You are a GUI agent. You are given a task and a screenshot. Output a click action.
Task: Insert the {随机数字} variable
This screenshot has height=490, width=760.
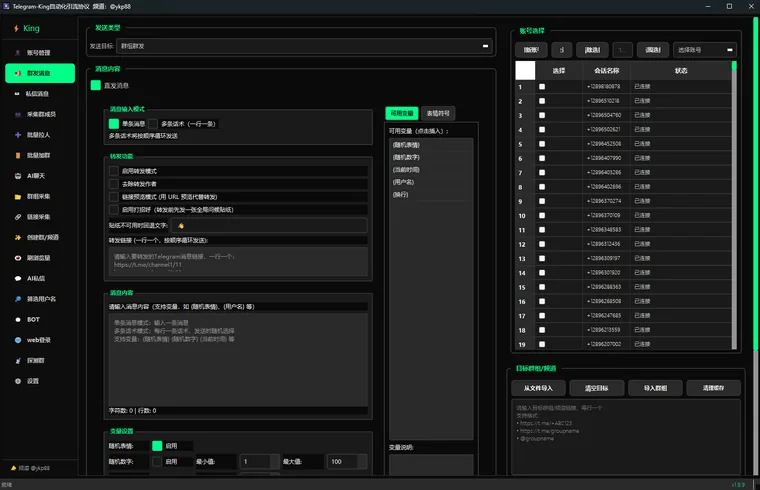(406, 157)
